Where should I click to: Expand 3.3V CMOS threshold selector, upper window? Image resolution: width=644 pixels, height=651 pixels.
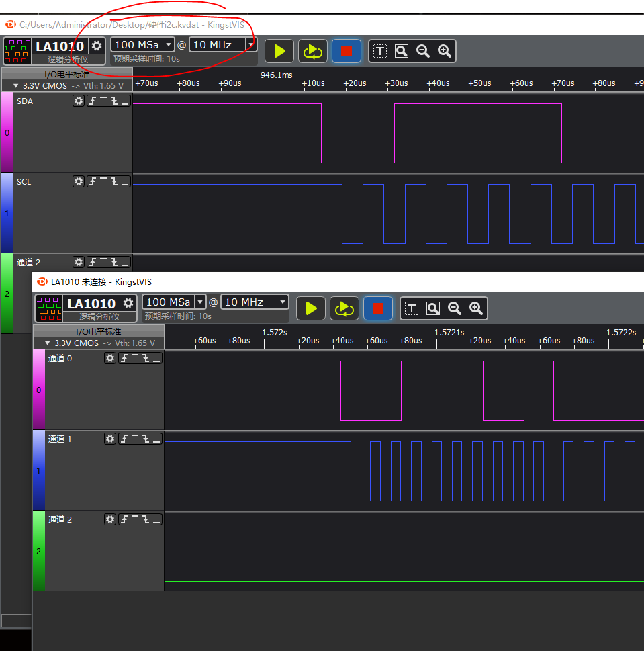coord(16,86)
